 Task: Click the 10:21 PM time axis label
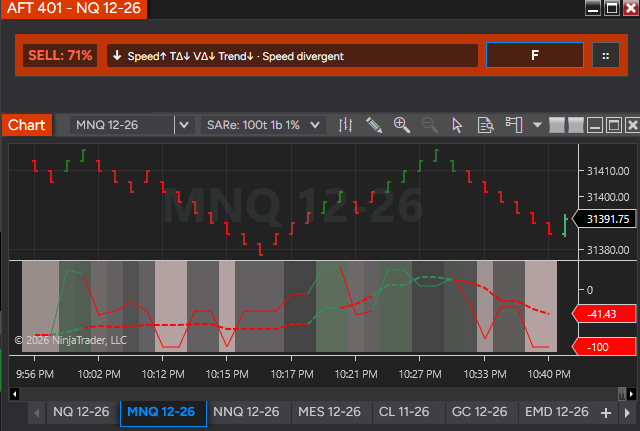click(356, 374)
